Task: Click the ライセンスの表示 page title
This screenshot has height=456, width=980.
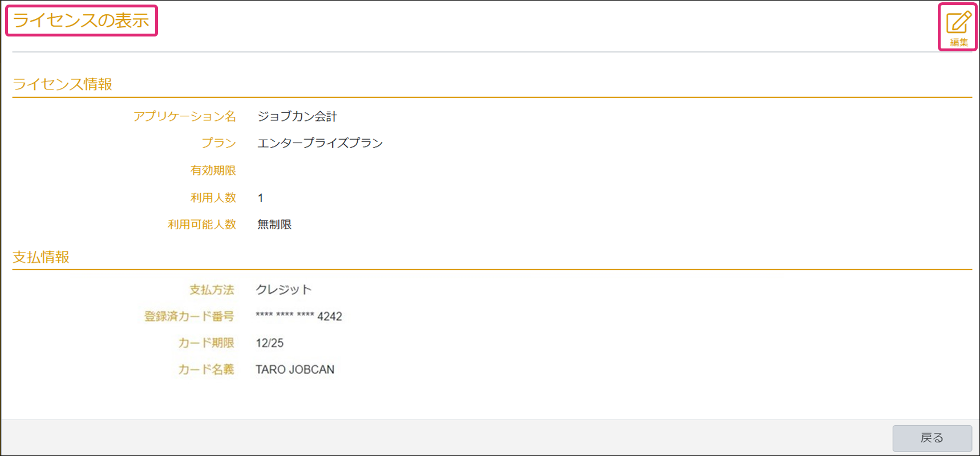Action: (81, 21)
